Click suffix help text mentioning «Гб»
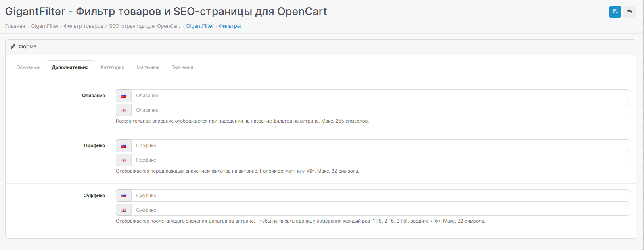 click(x=301, y=221)
